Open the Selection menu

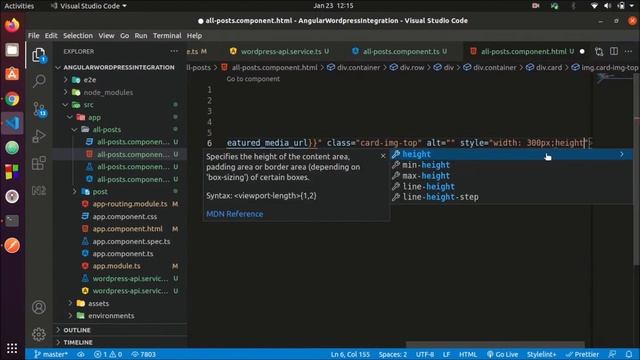(78, 36)
